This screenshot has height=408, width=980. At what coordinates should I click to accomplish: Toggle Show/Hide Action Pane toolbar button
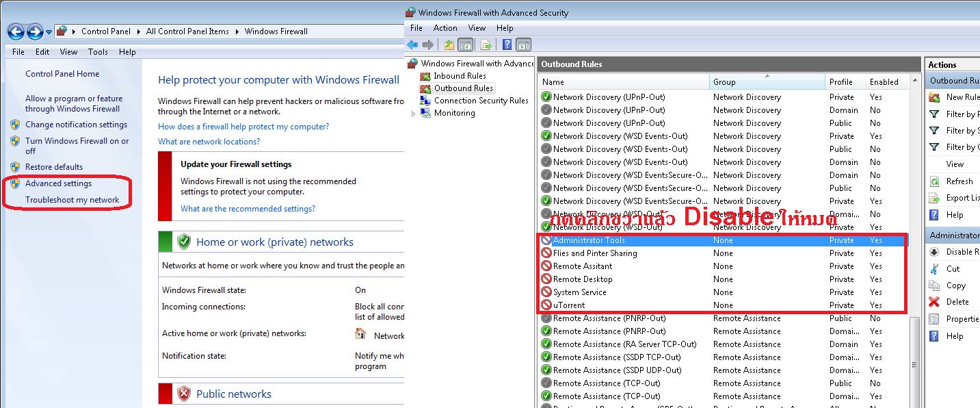point(523,45)
